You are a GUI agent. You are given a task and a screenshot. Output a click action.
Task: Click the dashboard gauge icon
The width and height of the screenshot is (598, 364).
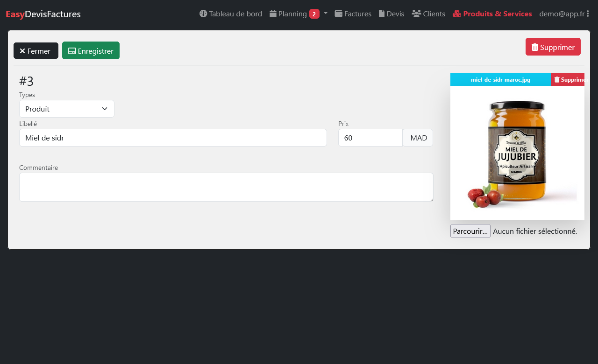pyautogui.click(x=203, y=14)
